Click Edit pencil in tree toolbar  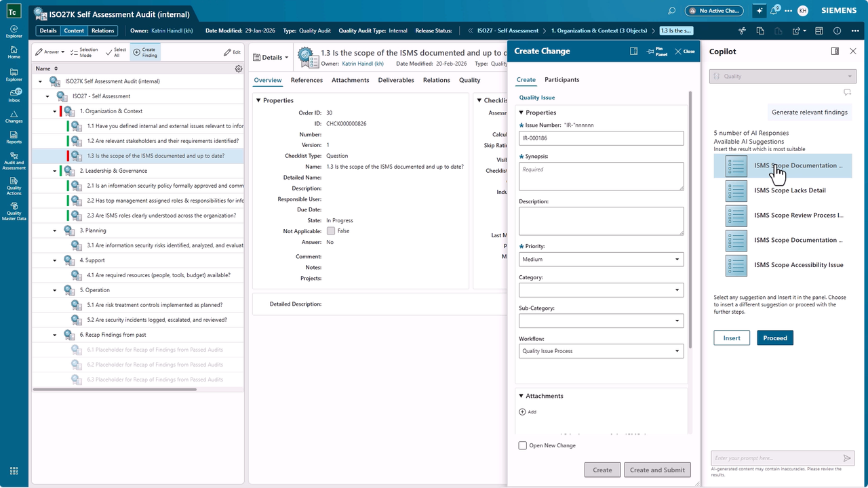(x=232, y=52)
